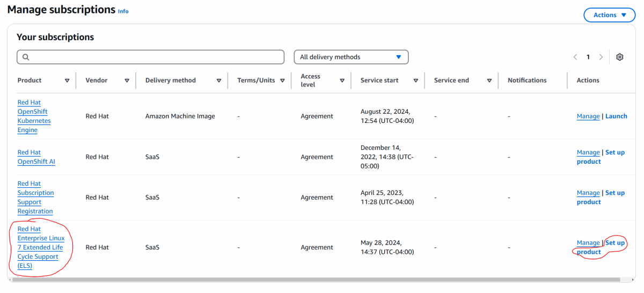Manage the OpenShift AI subscription
Image resolution: width=644 pixels, height=293 pixels.
[588, 152]
